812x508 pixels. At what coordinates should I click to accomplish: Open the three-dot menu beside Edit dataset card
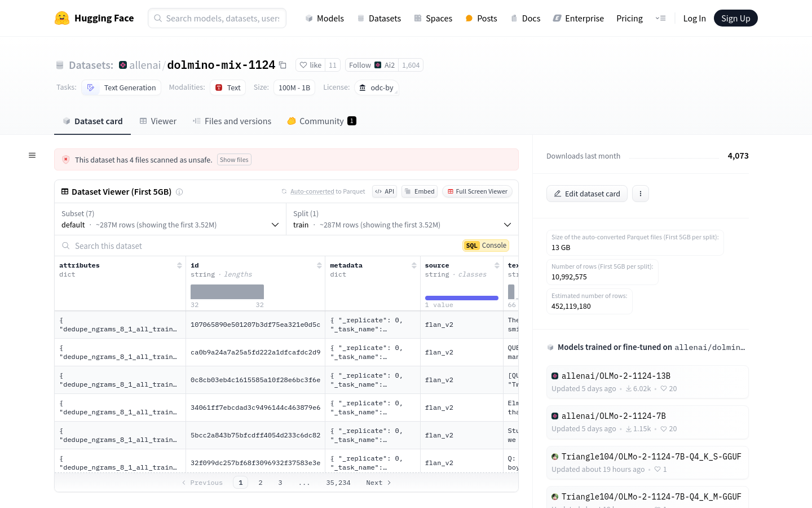pyautogui.click(x=641, y=194)
